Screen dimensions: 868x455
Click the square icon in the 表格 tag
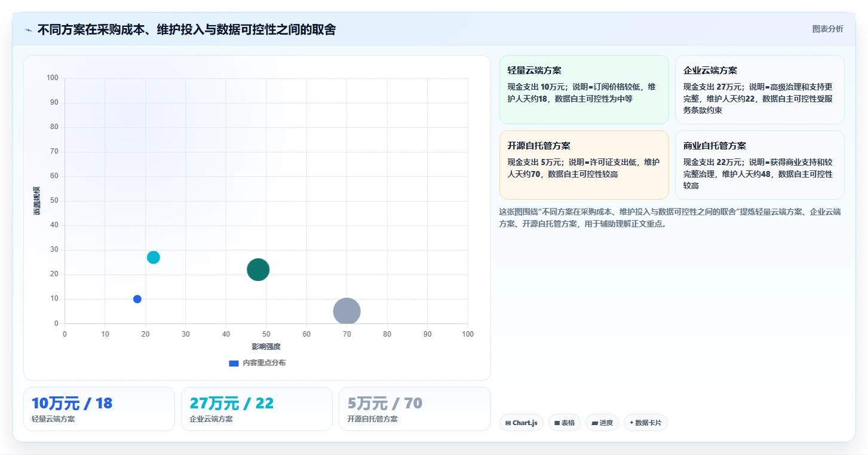[x=557, y=423]
